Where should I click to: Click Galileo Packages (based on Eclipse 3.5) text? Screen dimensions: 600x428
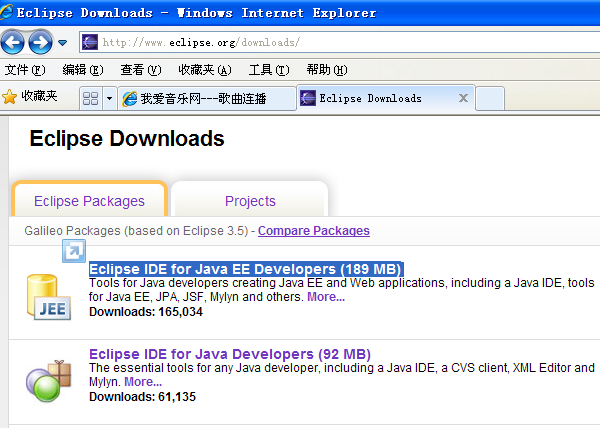tap(136, 231)
